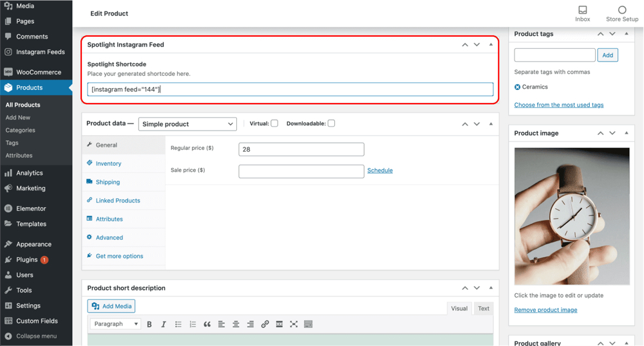Click the Regular price field
This screenshot has width=644, height=346.
click(301, 149)
